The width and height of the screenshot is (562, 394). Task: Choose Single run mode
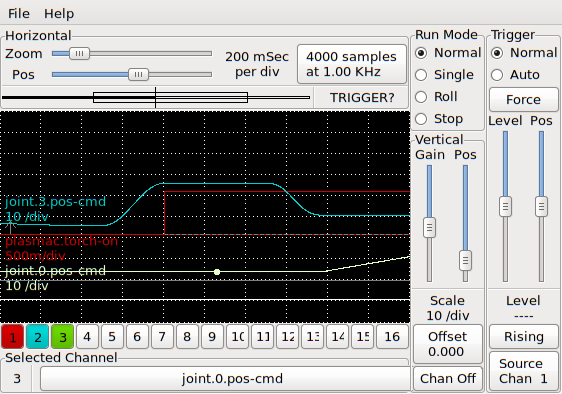point(445,75)
